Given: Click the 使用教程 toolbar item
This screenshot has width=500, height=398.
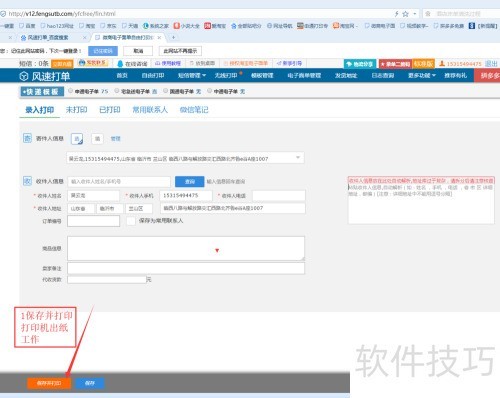Looking at the screenshot, I should point(168,63).
